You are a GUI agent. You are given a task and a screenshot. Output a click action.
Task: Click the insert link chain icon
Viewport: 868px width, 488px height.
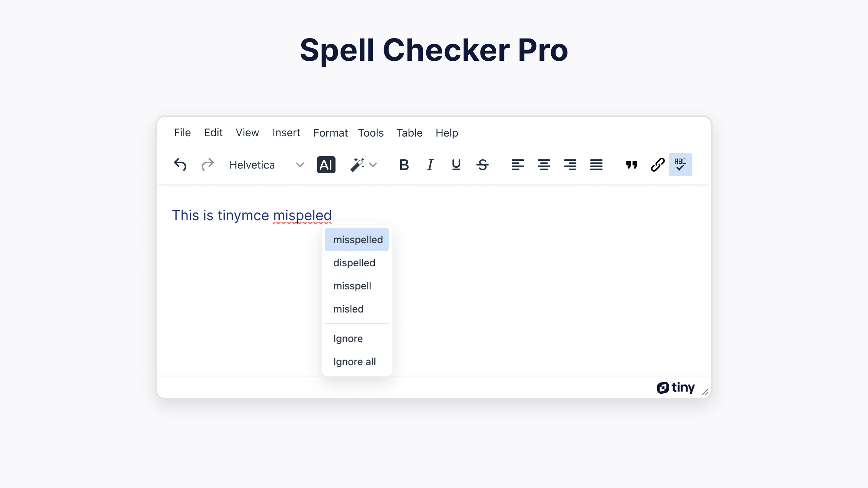(x=658, y=165)
